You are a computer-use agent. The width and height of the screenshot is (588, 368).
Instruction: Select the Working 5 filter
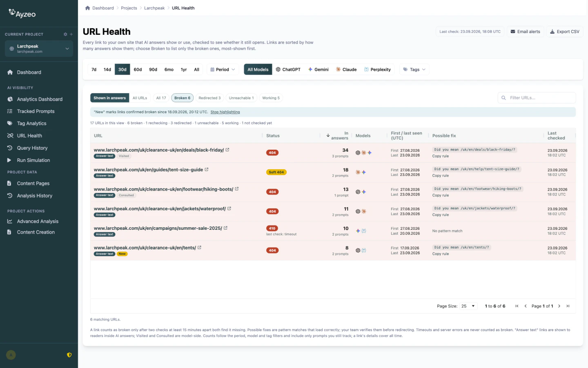click(271, 98)
